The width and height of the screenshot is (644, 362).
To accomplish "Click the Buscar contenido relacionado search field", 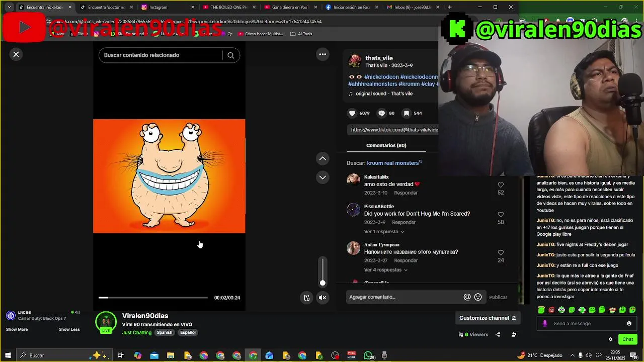I will point(161,55).
